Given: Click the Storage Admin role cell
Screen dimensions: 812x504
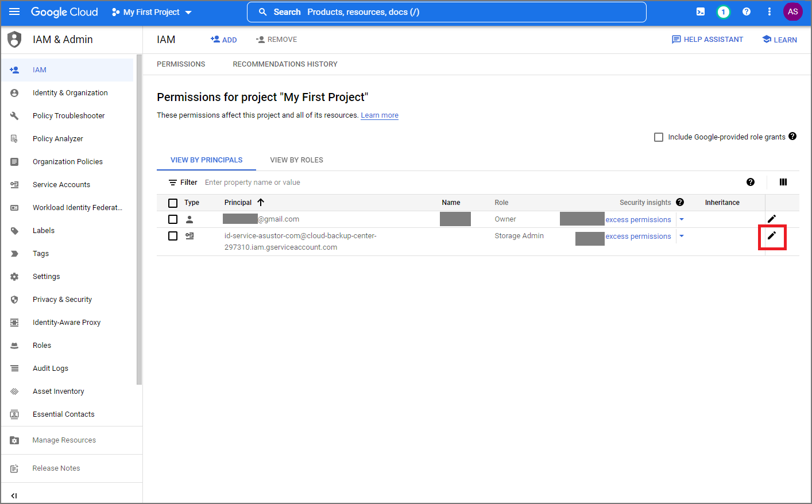Looking at the screenshot, I should [x=519, y=236].
